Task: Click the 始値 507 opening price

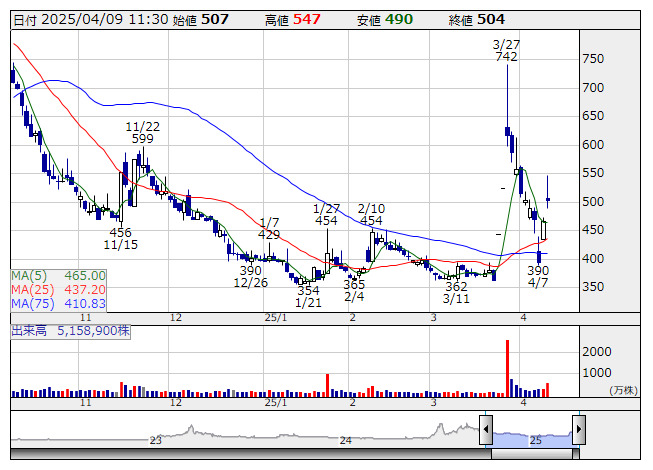Action: [200, 20]
